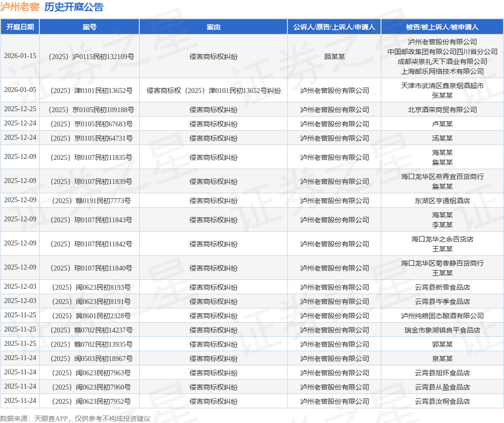Click defendant 海口龙华之余百货店
The width and height of the screenshot is (504, 423).
[442, 239]
